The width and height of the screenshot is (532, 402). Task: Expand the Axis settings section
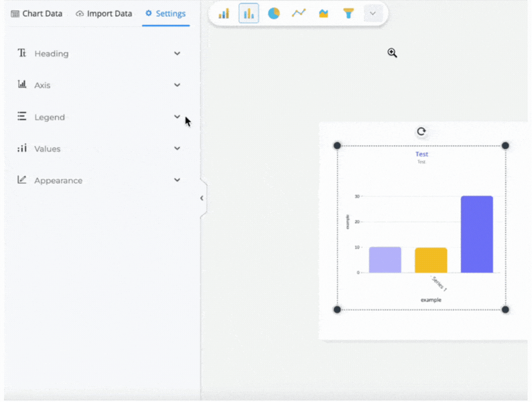pyautogui.click(x=177, y=85)
